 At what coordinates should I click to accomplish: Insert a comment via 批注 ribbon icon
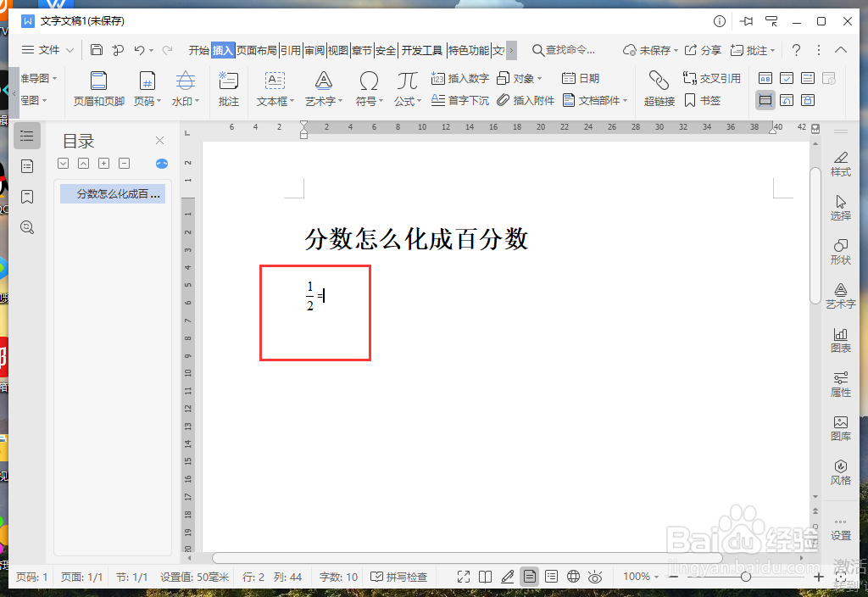coord(228,88)
